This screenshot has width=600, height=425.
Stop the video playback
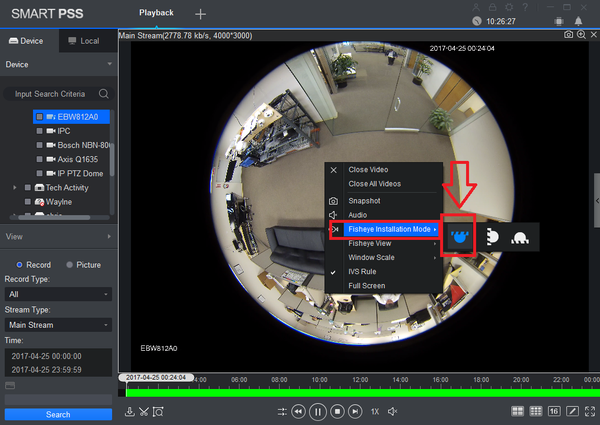click(x=337, y=411)
